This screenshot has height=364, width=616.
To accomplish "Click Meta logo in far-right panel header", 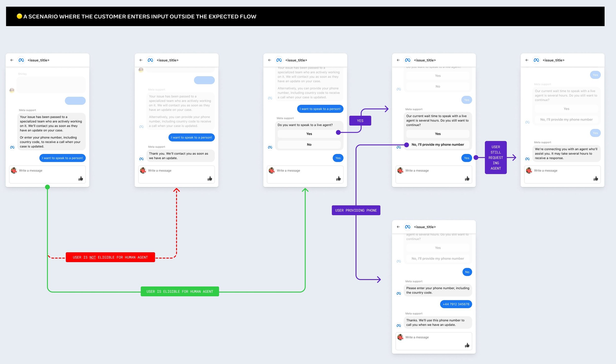I will click(x=536, y=60).
